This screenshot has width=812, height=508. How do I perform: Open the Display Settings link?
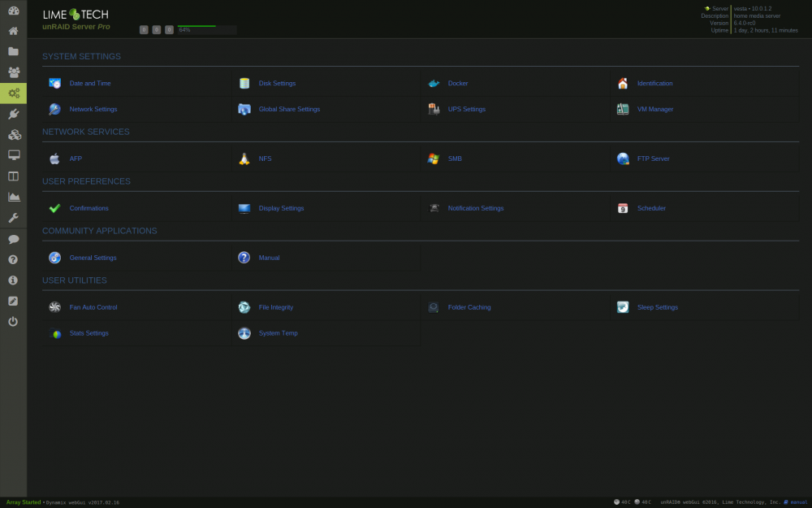point(281,208)
